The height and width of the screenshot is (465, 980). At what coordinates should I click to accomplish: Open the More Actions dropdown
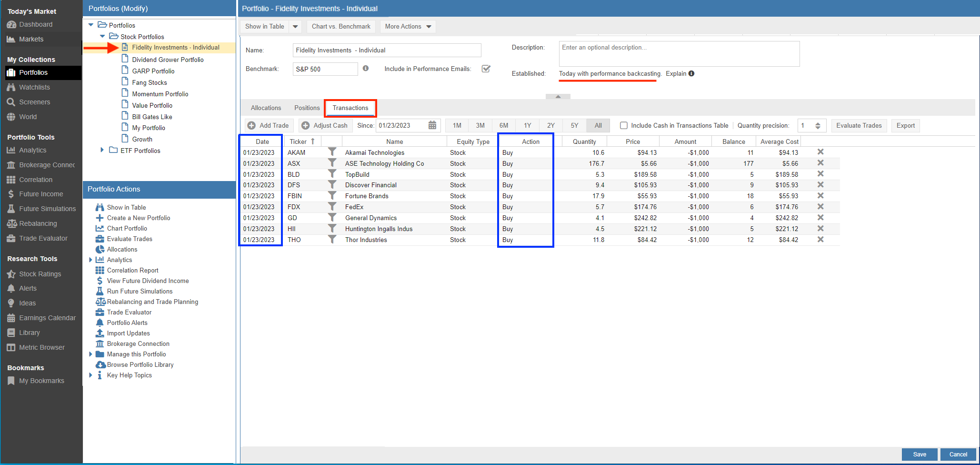click(x=408, y=27)
